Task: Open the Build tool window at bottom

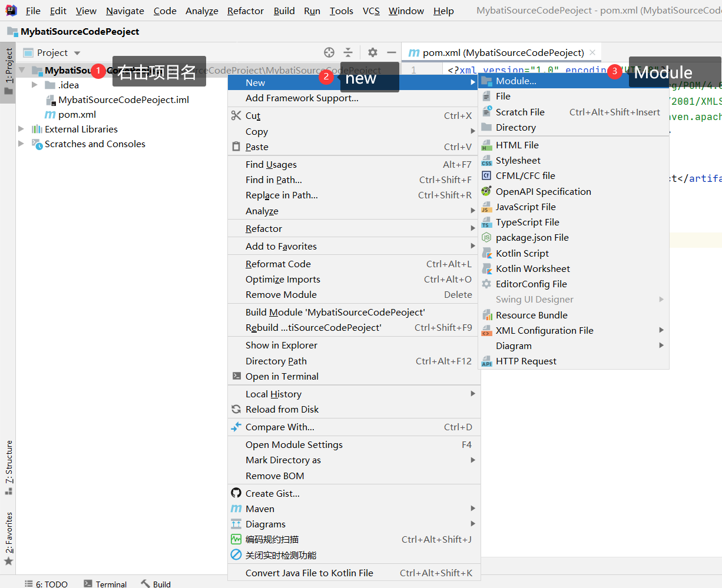Action: tap(156, 584)
